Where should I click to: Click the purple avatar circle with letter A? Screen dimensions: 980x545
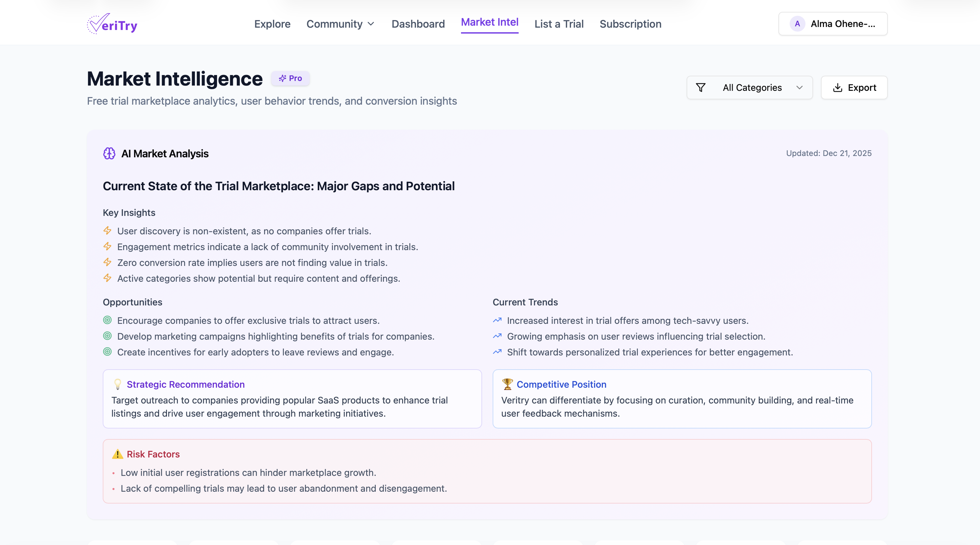click(797, 24)
